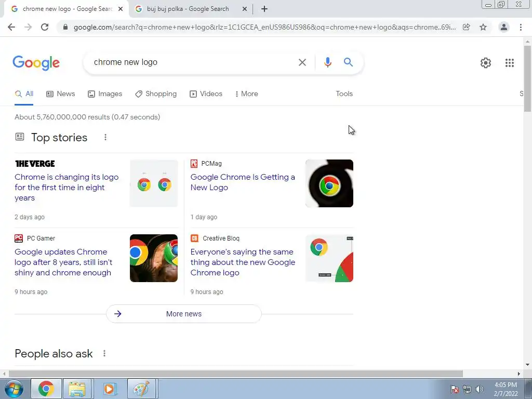Switch to News results
This screenshot has height=399, width=532.
click(61, 94)
